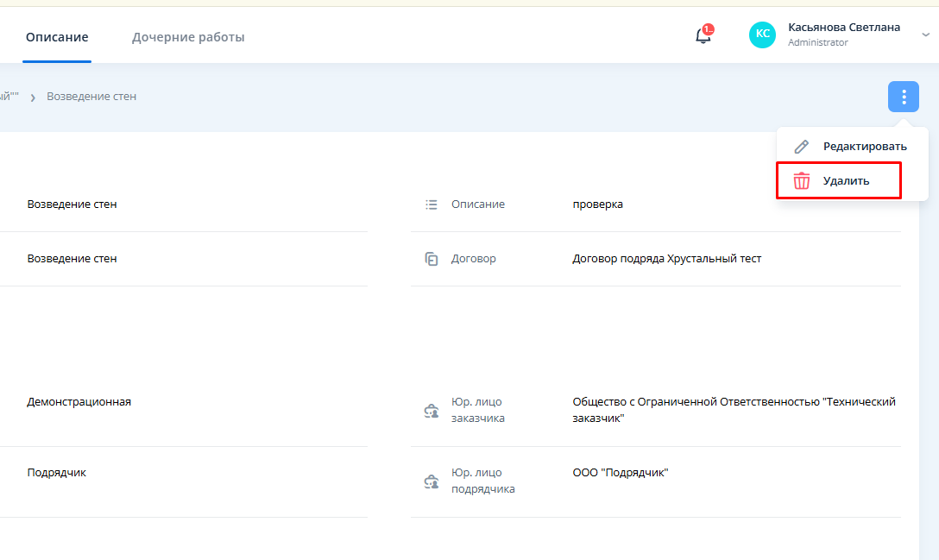Viewport: 939px width, 560px height.
Task: Click the trash bin icon next to Удалить
Action: pos(802,181)
